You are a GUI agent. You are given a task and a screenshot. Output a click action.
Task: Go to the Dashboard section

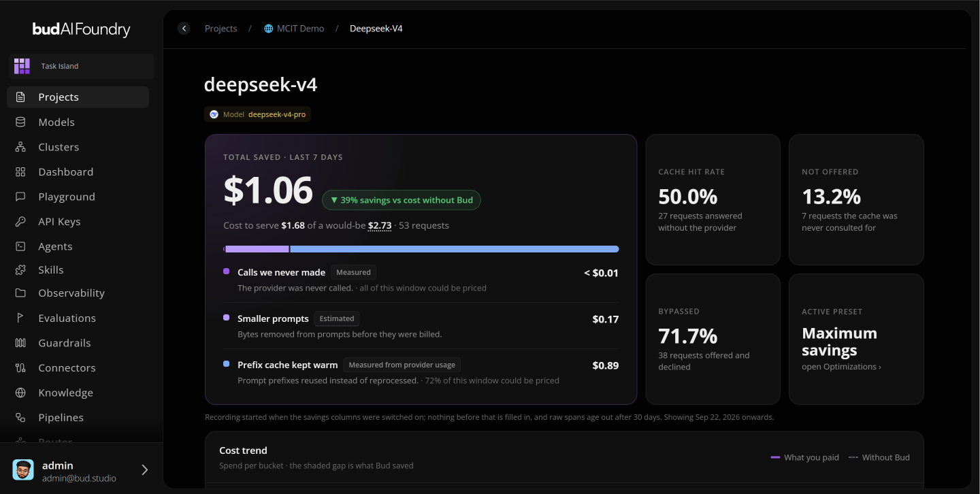pos(78,172)
